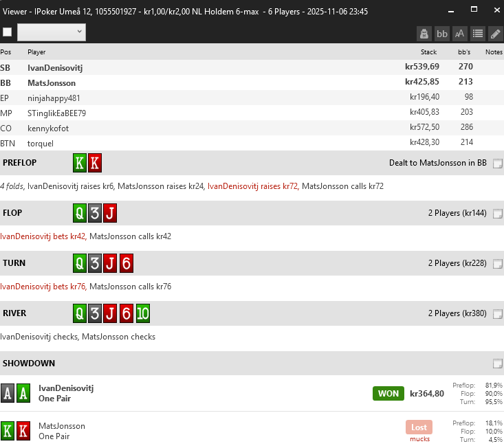
Task: Click the anonymize players spy icon
Action: [424, 33]
